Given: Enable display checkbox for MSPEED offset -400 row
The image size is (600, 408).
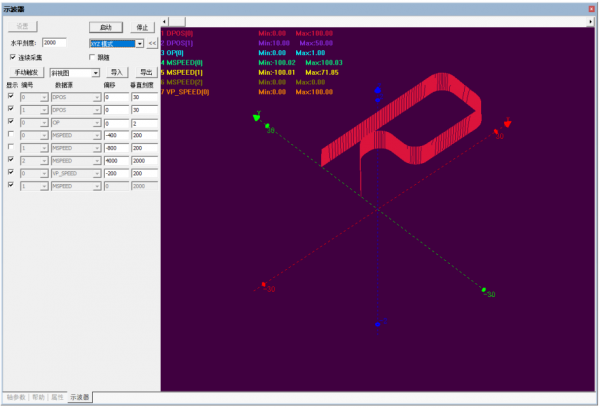Looking at the screenshot, I should pyautogui.click(x=11, y=134).
